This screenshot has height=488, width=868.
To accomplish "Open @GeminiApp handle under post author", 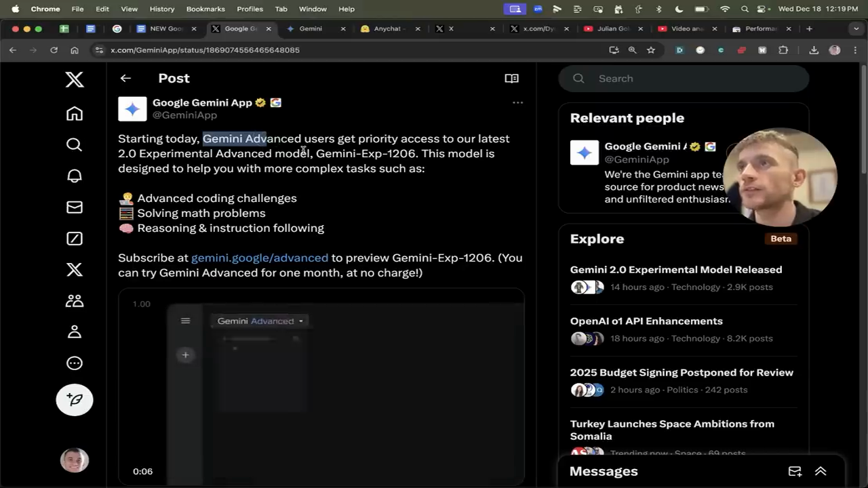I will click(184, 115).
